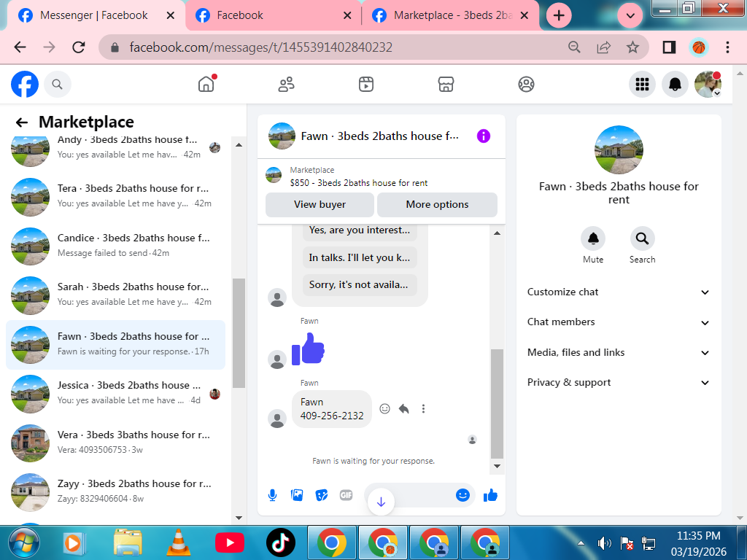Image resolution: width=747 pixels, height=560 pixels.
Task: Send a thumbs-up like
Action: [490, 496]
